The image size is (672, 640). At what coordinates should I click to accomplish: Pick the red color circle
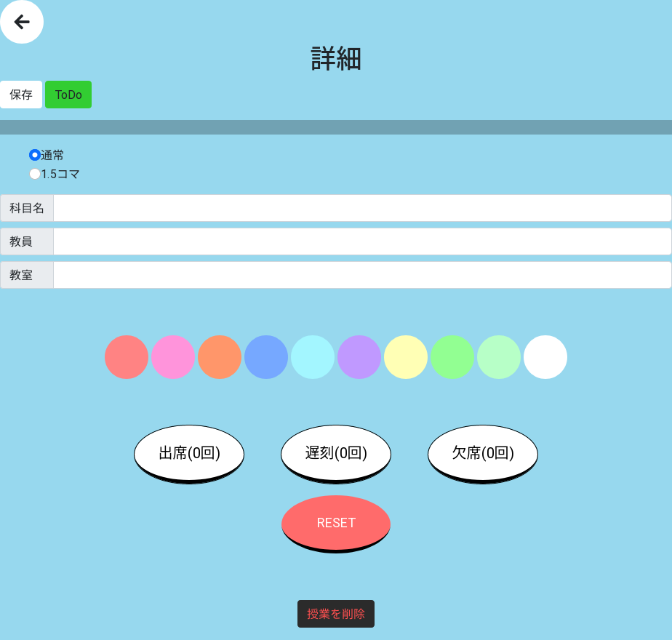(127, 357)
